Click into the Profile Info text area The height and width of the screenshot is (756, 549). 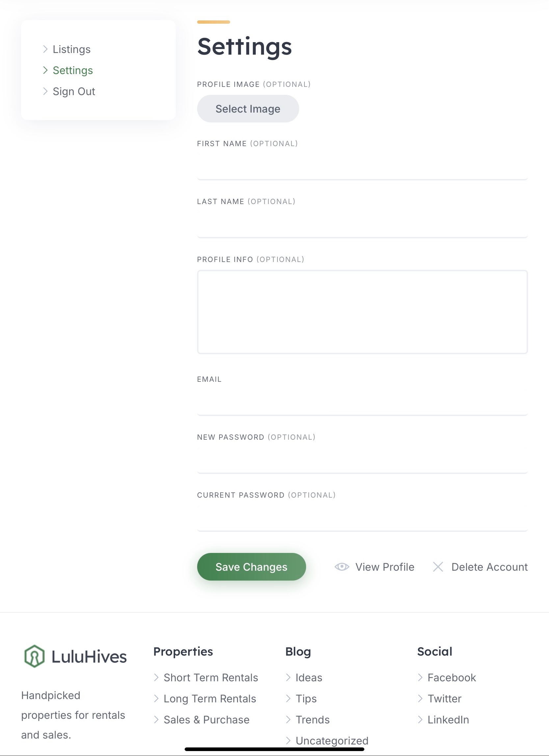click(x=362, y=312)
